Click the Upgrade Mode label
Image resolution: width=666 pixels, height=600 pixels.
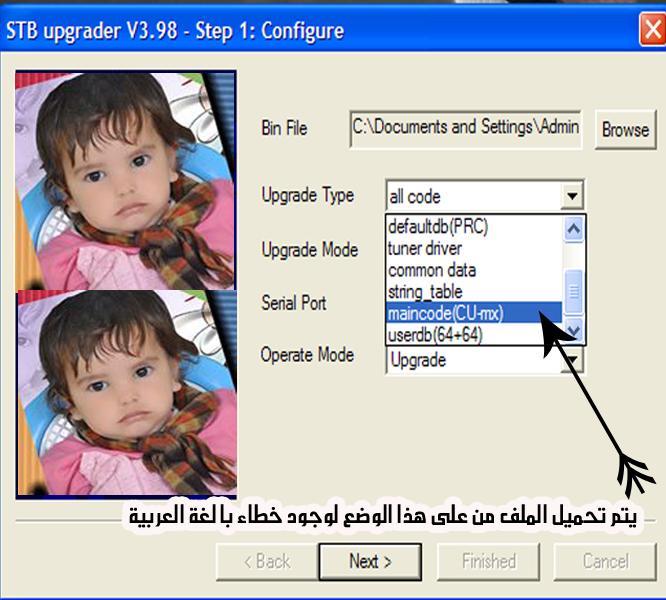pos(310,250)
